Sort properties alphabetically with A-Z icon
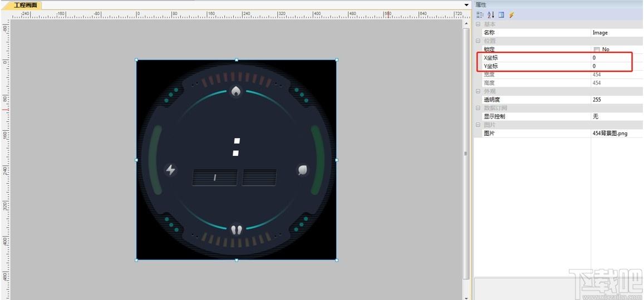This screenshot has height=300, width=644. 491,15
